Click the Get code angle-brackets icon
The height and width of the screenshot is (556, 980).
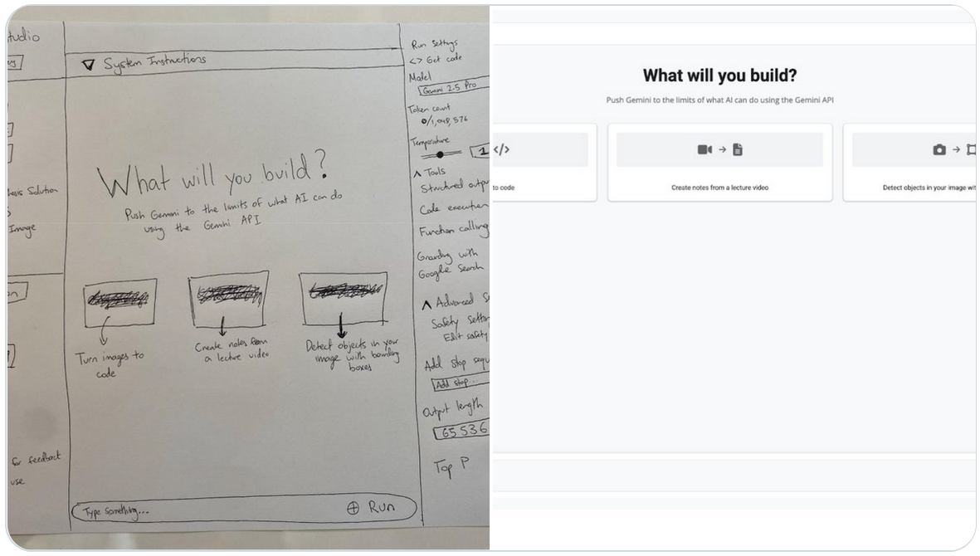click(416, 61)
